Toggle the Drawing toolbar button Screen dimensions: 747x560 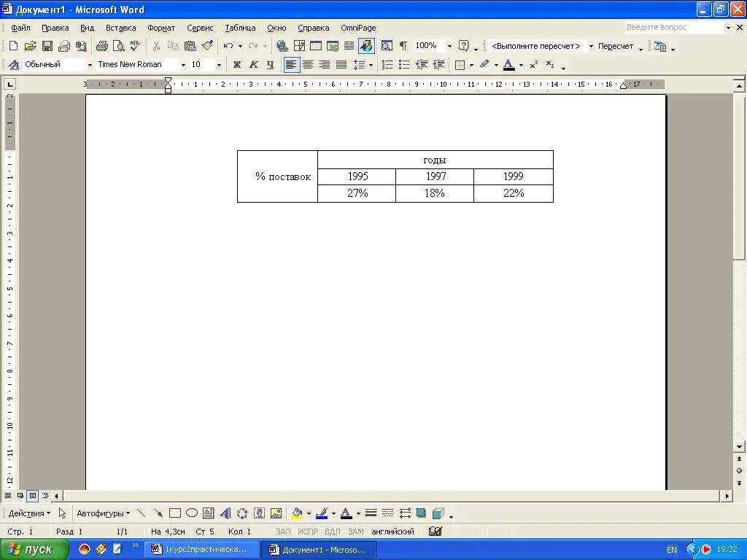[x=366, y=46]
